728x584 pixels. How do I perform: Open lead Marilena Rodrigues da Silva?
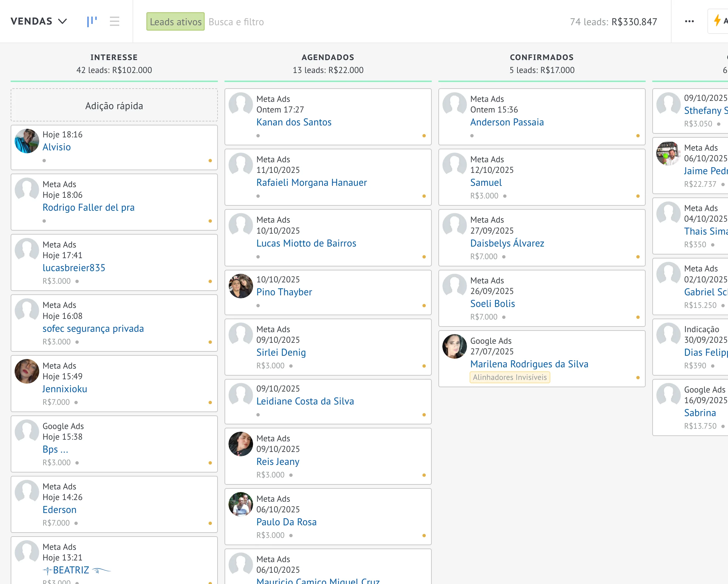[529, 364]
